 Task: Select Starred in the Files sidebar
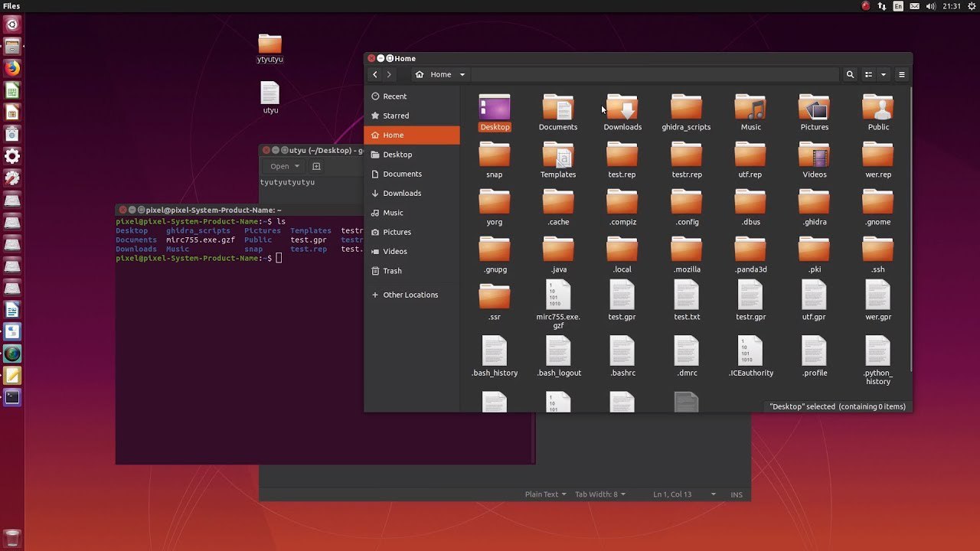412,116
